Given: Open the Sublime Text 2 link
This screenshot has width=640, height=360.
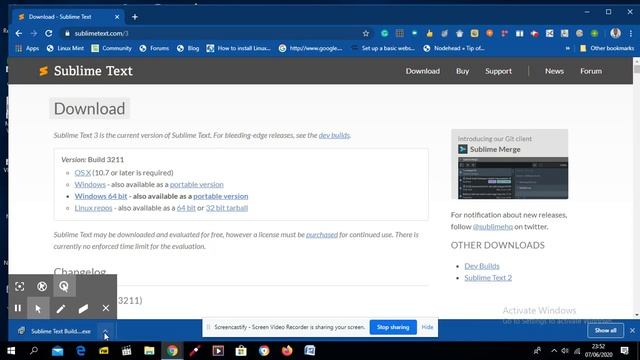Looking at the screenshot, I should [488, 278].
